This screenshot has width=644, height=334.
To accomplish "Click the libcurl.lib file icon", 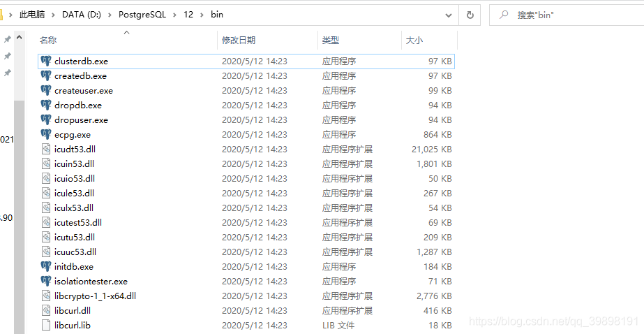I will (46, 326).
